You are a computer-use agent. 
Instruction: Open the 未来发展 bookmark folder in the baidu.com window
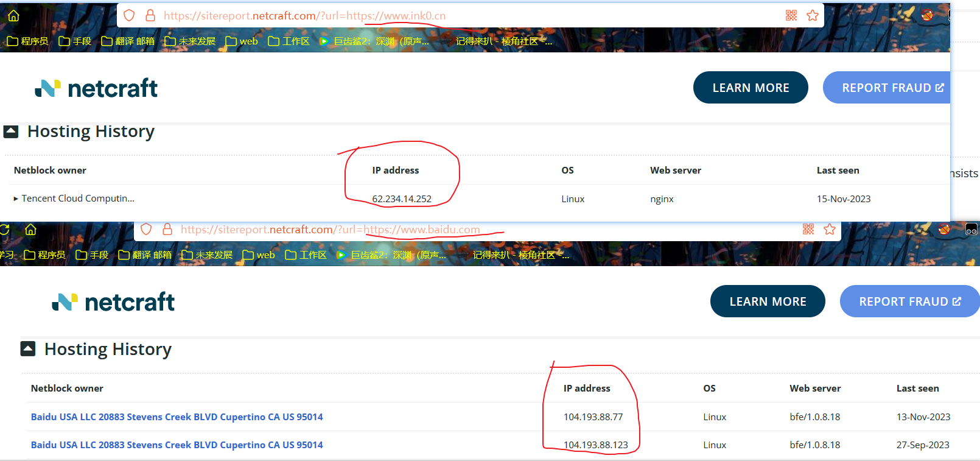click(207, 255)
